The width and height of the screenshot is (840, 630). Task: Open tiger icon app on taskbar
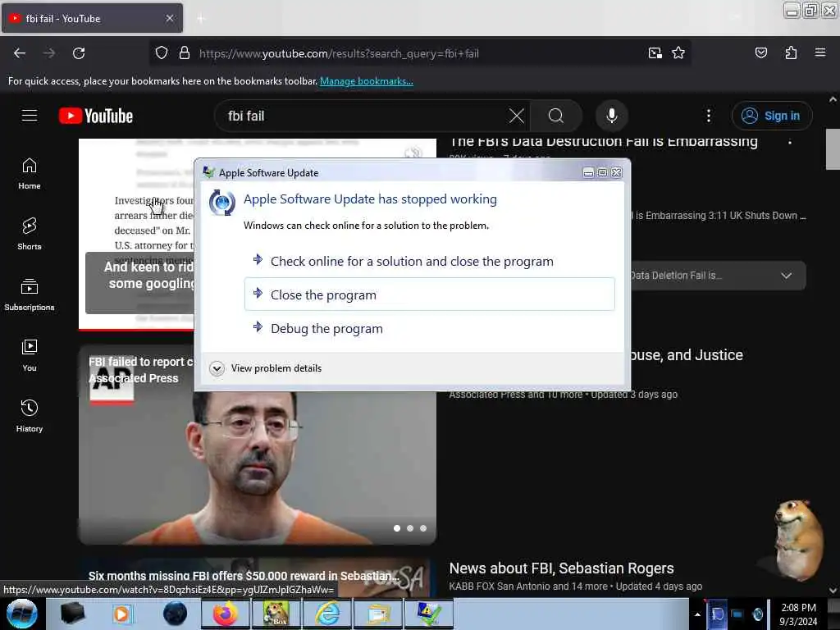276,614
